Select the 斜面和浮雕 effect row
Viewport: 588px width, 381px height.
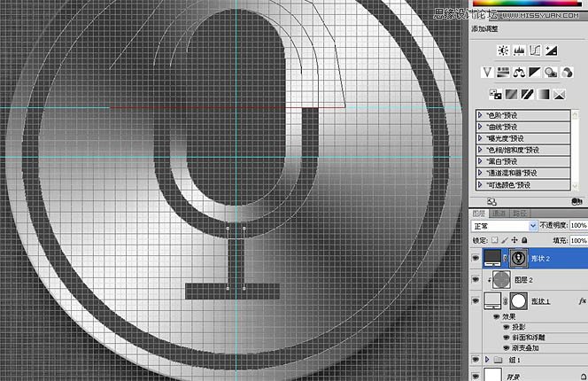[x=529, y=338]
